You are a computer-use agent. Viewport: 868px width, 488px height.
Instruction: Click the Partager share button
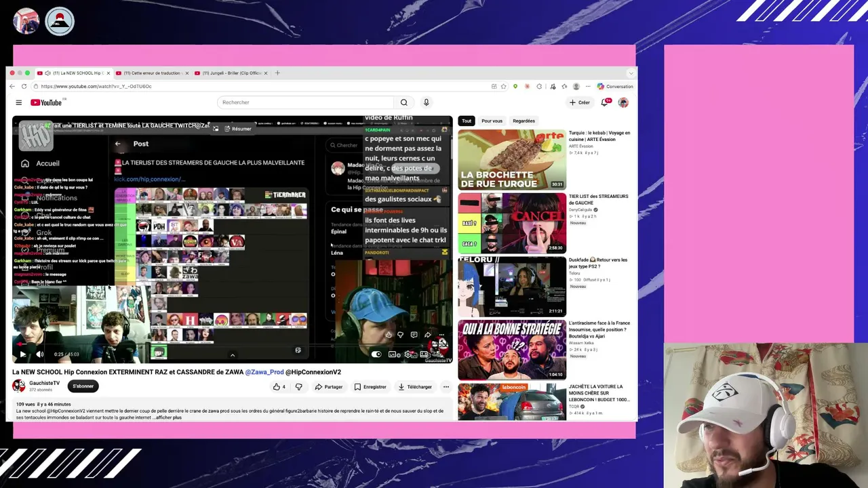[x=329, y=387]
